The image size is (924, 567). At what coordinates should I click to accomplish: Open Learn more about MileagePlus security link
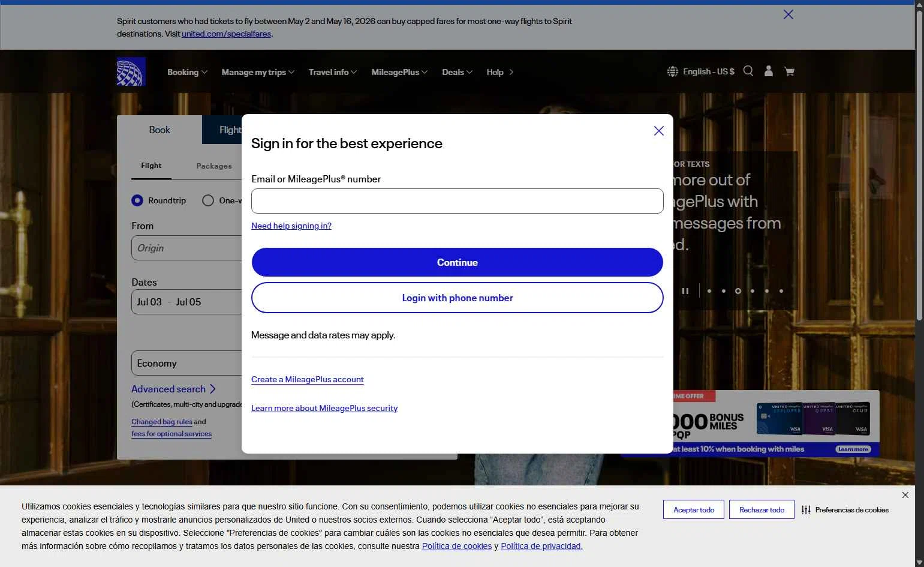(324, 408)
